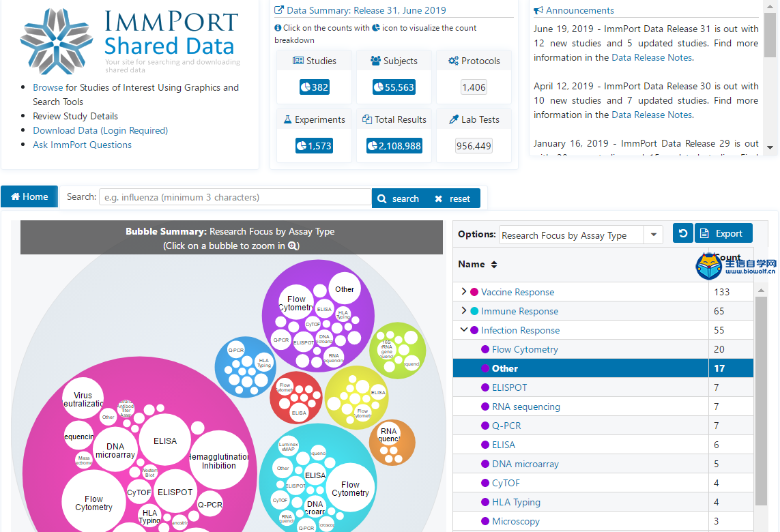Viewport: 780px width, 532px height.
Task: Open Data Release Notes for the June 19 announcement
Action: tap(652, 57)
